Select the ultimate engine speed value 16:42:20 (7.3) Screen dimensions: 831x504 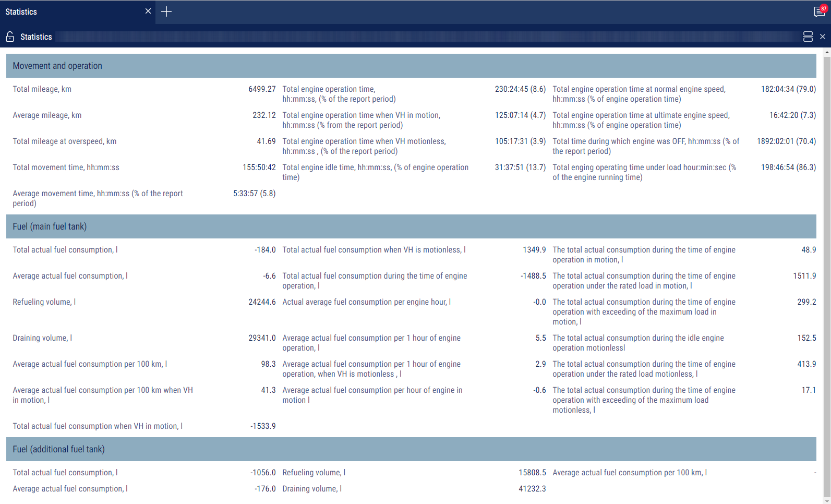coord(792,115)
